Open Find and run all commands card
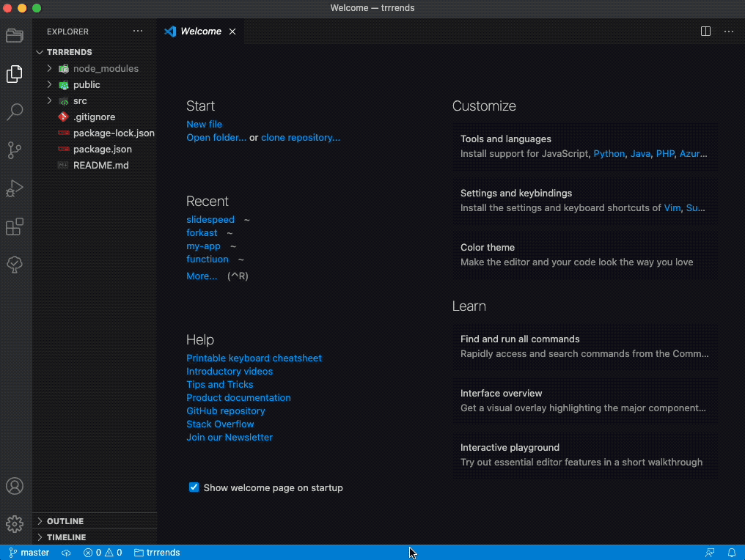This screenshot has height=560, width=745. [585, 346]
